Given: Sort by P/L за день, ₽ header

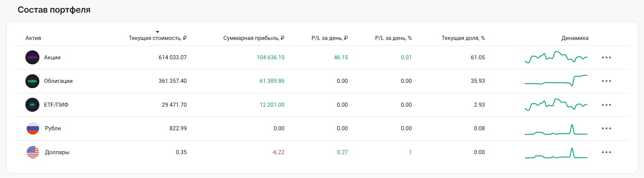Looking at the screenshot, I should coord(329,38).
